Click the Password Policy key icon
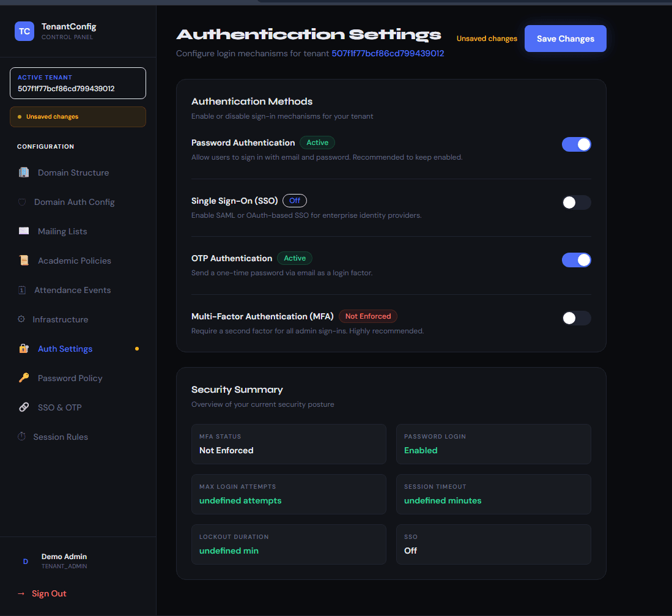Viewport: 672px width, 616px height. click(x=24, y=377)
